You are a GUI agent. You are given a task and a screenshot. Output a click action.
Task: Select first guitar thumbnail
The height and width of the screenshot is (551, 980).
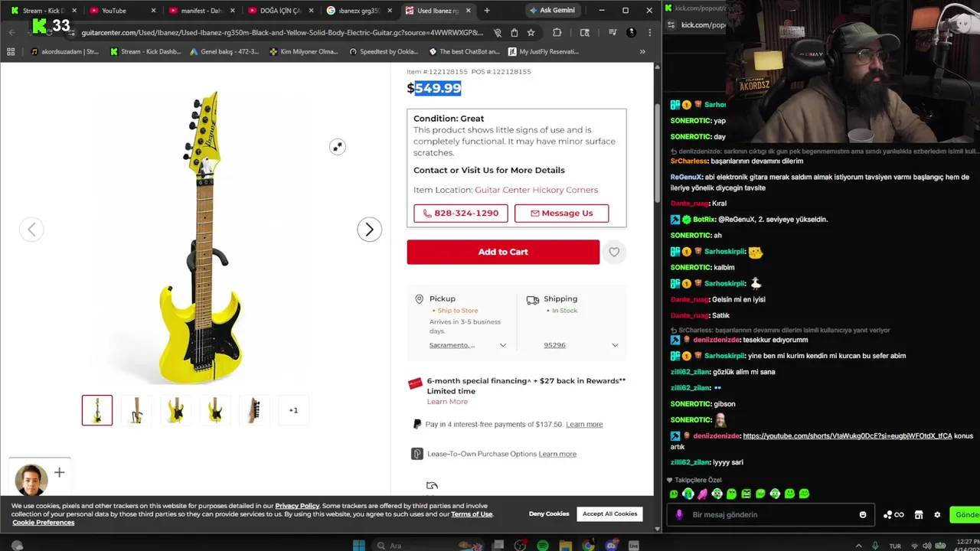point(97,410)
